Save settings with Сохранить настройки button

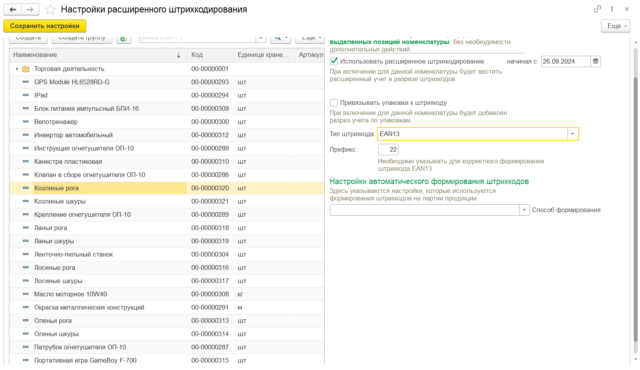(45, 26)
